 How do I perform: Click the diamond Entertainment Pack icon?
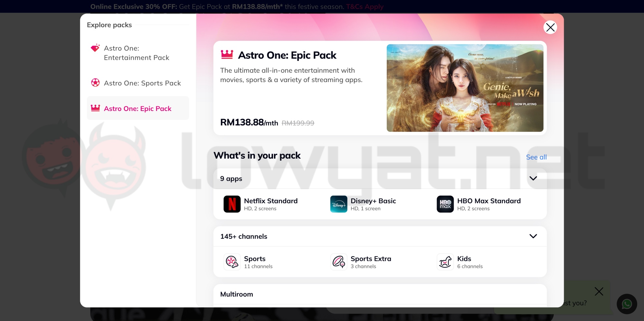[95, 48]
